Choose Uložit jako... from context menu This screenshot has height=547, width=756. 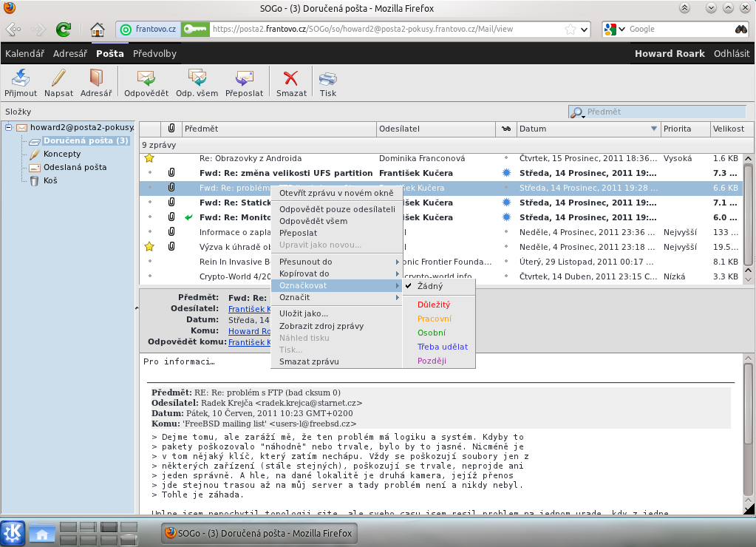303,313
